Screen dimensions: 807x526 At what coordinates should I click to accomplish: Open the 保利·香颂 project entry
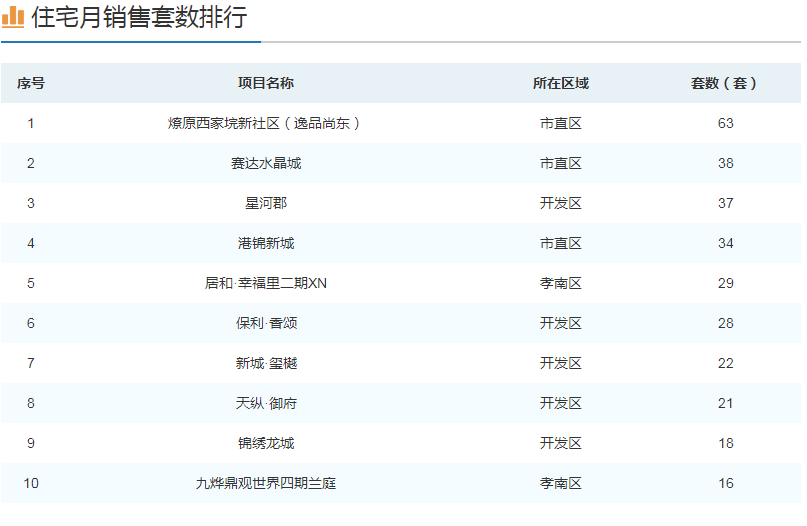coord(265,323)
